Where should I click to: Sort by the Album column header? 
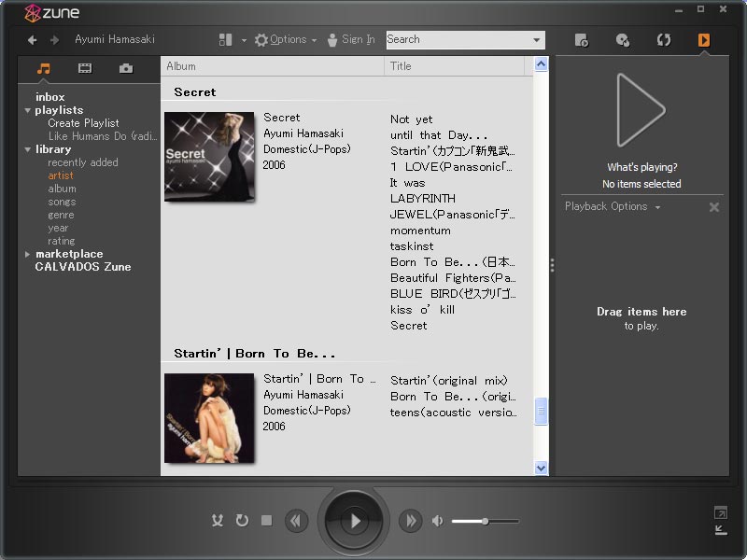(272, 66)
